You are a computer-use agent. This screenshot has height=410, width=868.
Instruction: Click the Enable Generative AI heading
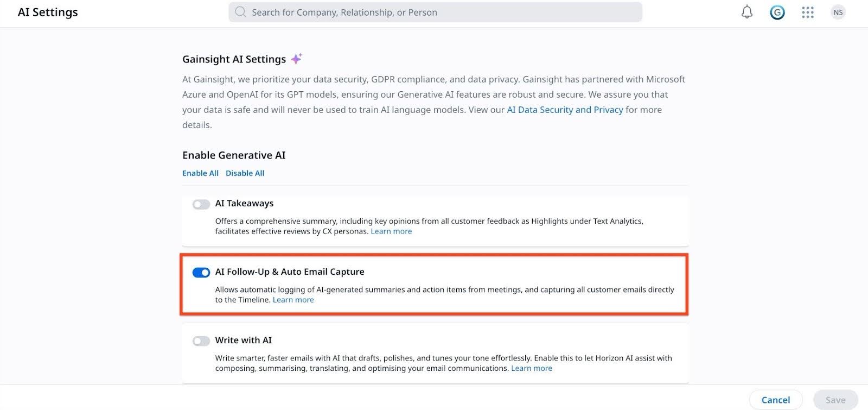(234, 155)
